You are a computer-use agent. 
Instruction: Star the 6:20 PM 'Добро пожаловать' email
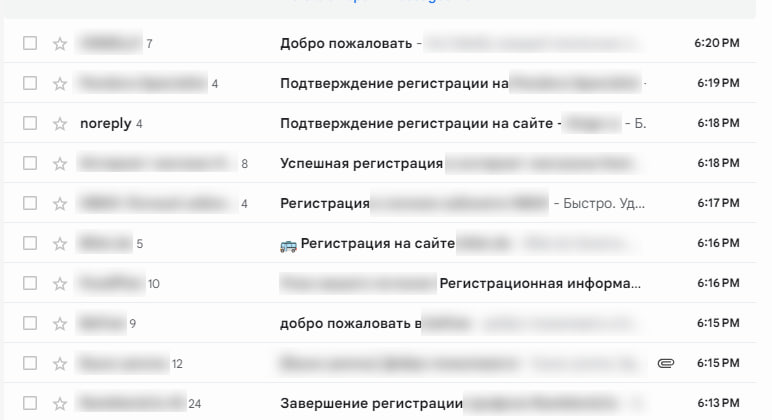(60, 43)
